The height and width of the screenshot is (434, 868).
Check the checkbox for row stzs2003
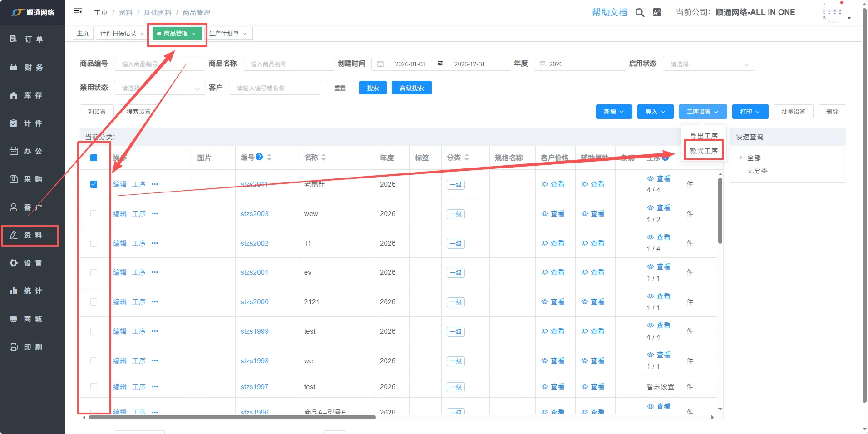[x=94, y=214]
